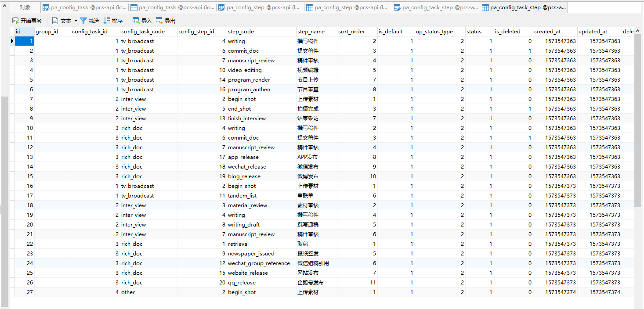This screenshot has width=644, height=309.
Task: Select the step_name cell 节目审查
Action: click(x=316, y=90)
